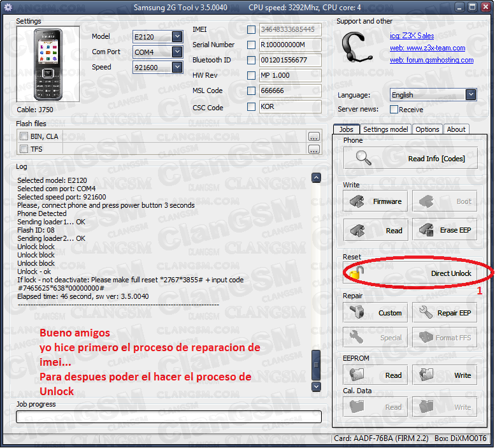This screenshot has height=448, width=495.
Task: Click the Special wrench icon
Action: [357, 337]
